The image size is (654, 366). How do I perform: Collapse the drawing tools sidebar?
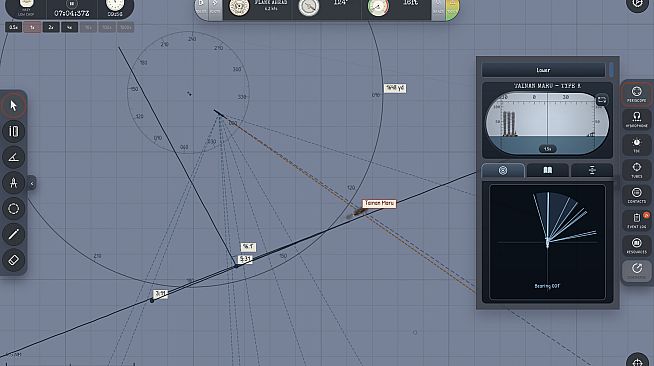coord(32,183)
